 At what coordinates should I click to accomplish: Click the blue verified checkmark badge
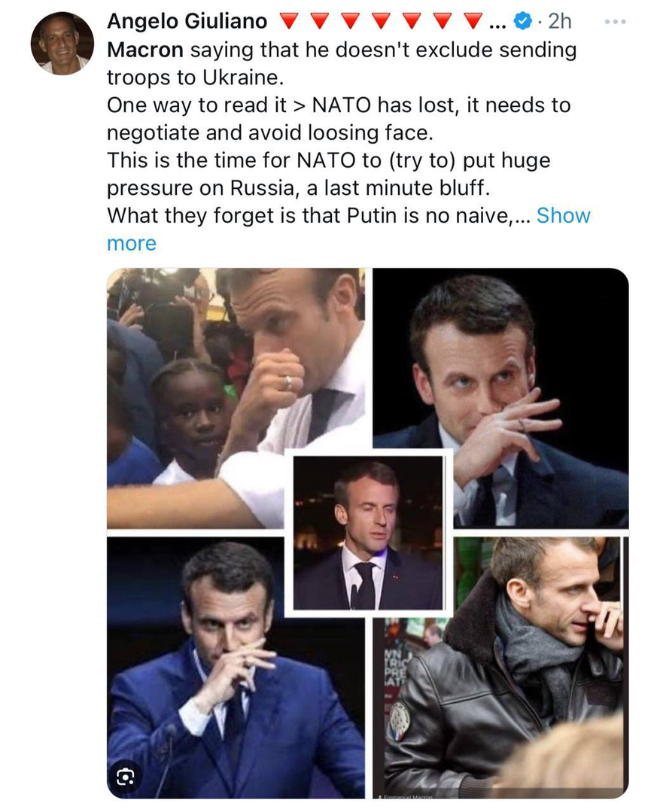[522, 22]
